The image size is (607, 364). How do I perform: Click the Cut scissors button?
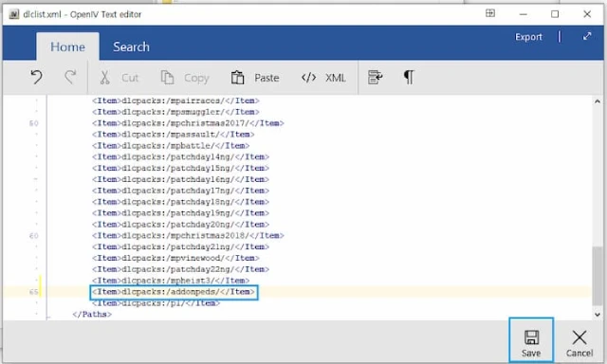coord(119,78)
